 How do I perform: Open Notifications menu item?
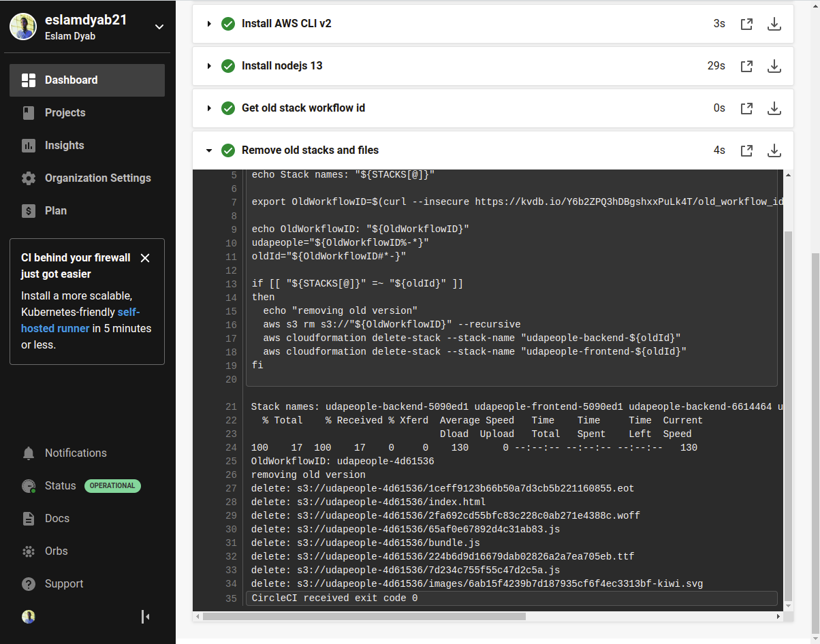[x=87, y=453]
